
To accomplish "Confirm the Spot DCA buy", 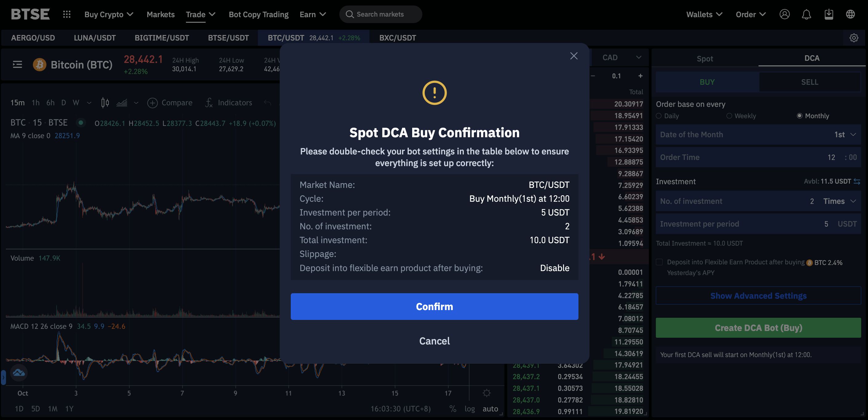I will click(434, 306).
